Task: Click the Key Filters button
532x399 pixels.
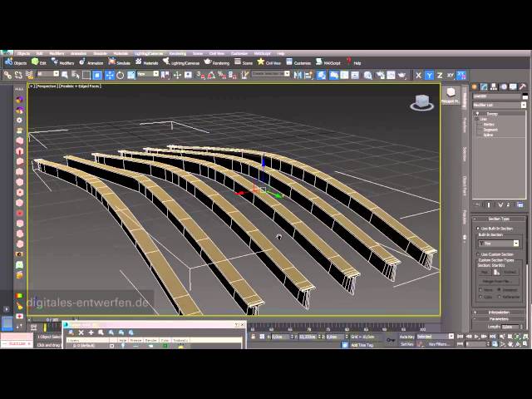Action: [x=439, y=344]
